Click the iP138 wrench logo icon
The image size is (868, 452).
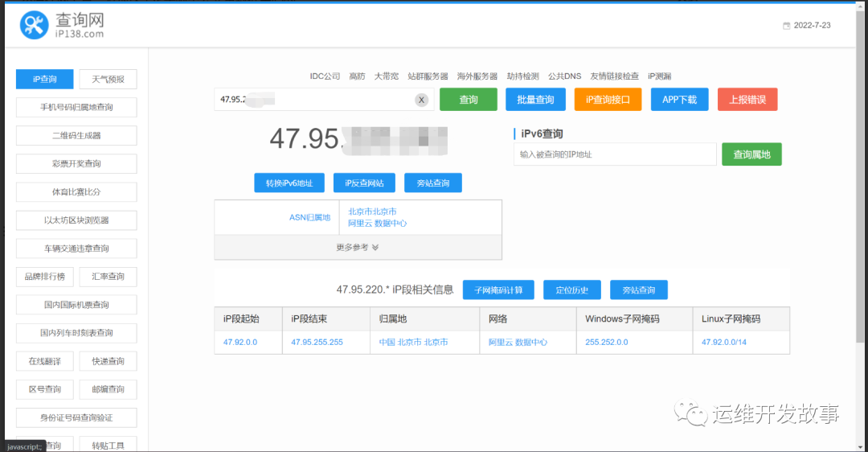[x=35, y=26]
